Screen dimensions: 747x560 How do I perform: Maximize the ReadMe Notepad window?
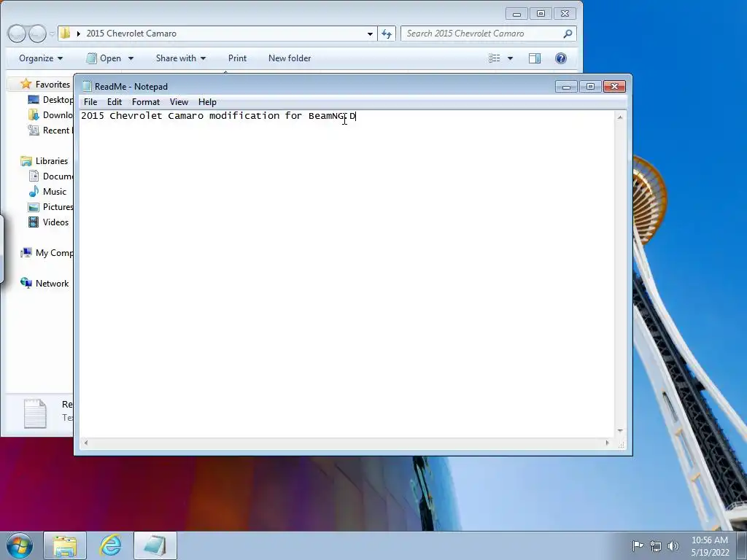coord(590,86)
